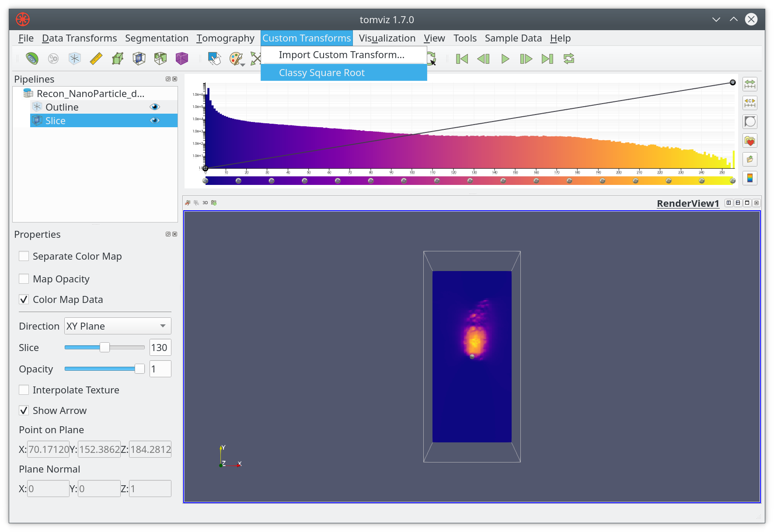Open the Tools menu

point(465,38)
